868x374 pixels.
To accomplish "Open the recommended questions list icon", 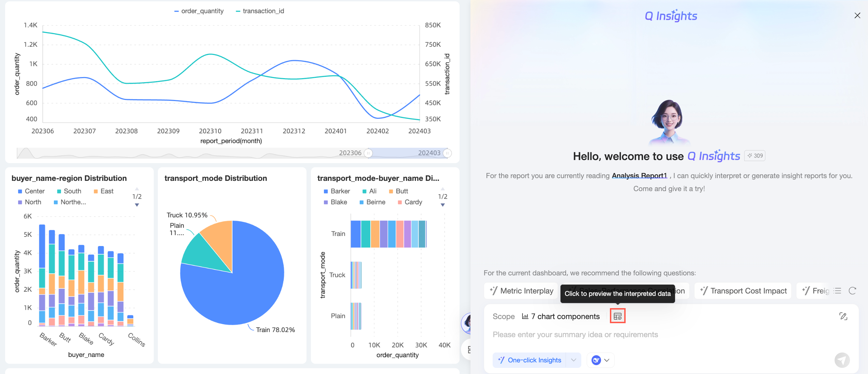I will (838, 291).
